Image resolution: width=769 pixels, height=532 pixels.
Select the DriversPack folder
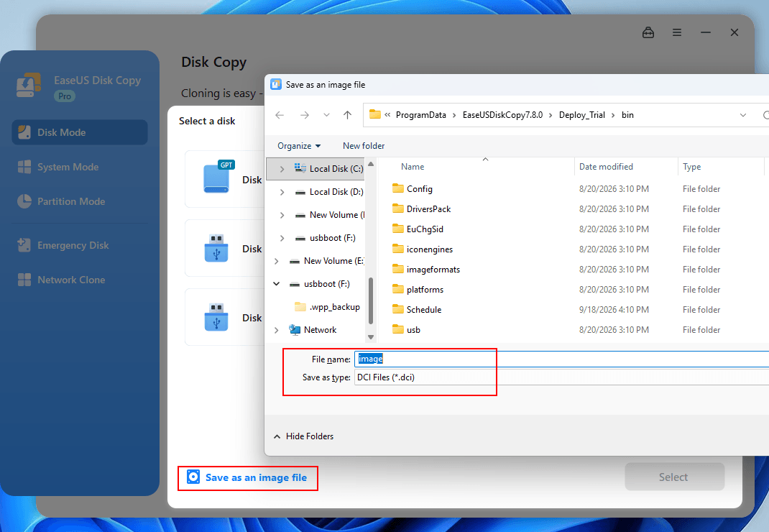[422, 209]
